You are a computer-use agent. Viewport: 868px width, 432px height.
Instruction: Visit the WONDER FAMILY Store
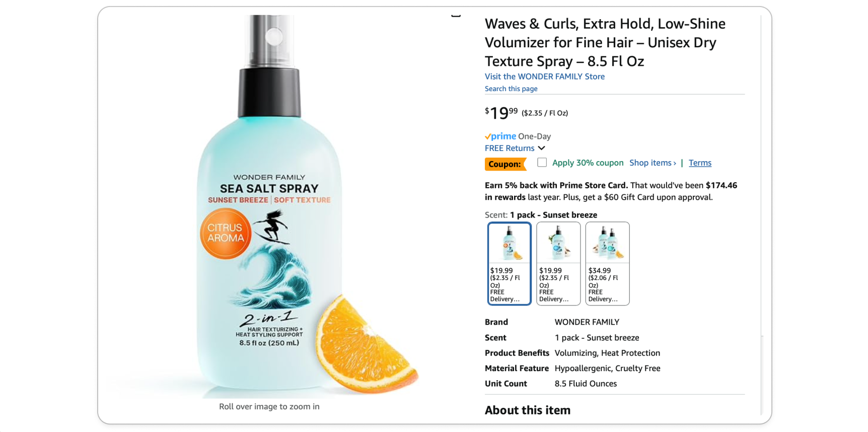pos(545,77)
